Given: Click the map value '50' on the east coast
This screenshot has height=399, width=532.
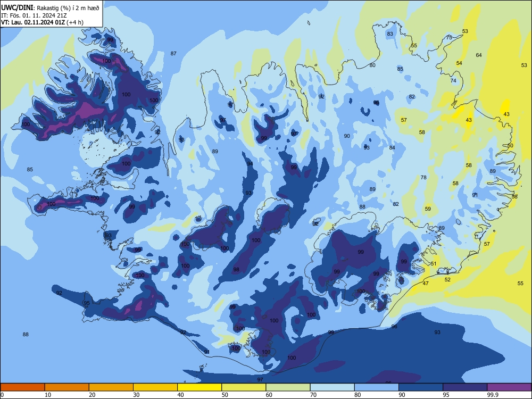Looking at the screenshot, I should [510, 146].
